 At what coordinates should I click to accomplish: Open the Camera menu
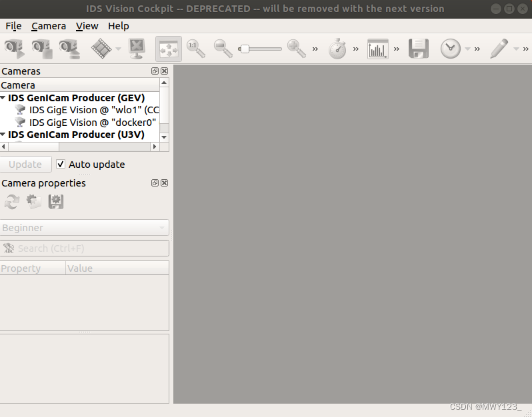49,26
